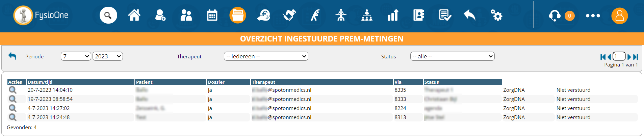This screenshot has width=644, height=139.
Task: Click the headset support icon
Action: click(x=554, y=16)
